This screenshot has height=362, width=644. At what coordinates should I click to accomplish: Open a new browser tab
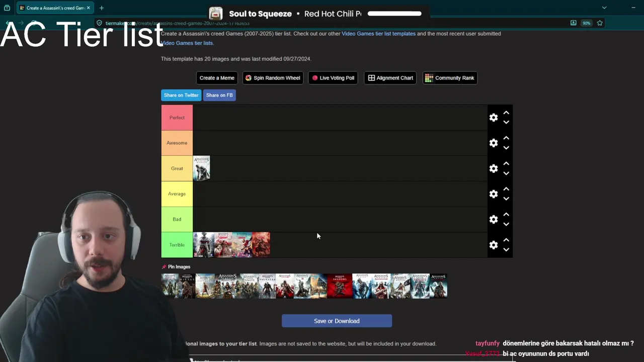(x=102, y=8)
